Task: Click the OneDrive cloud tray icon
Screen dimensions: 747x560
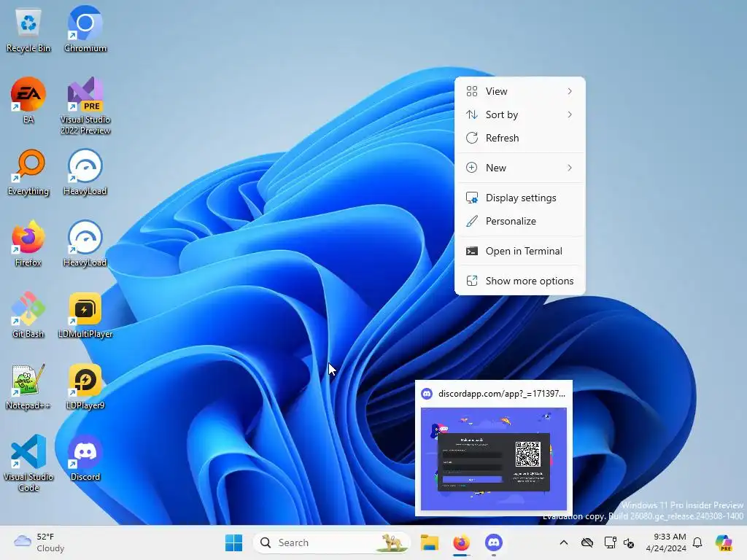Action: tap(587, 542)
